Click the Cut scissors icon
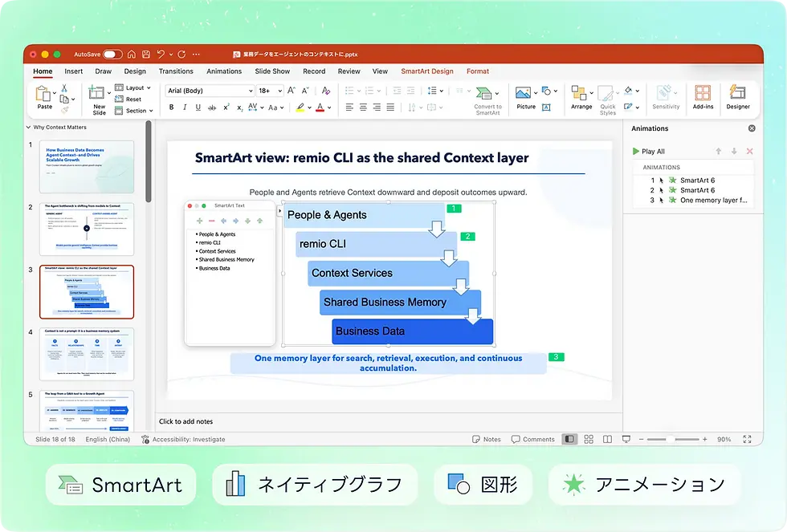 point(64,88)
